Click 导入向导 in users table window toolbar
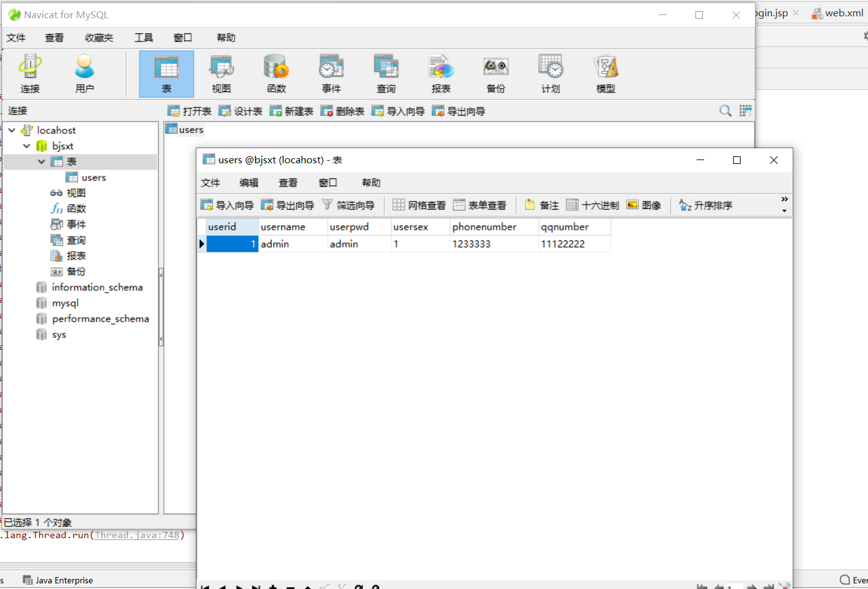The width and height of the screenshot is (868, 589). pyautogui.click(x=227, y=205)
